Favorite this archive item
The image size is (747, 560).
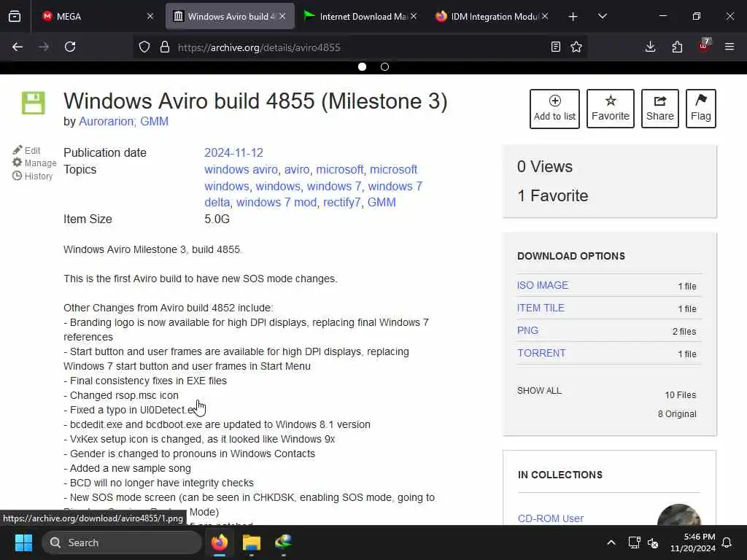pos(611,109)
